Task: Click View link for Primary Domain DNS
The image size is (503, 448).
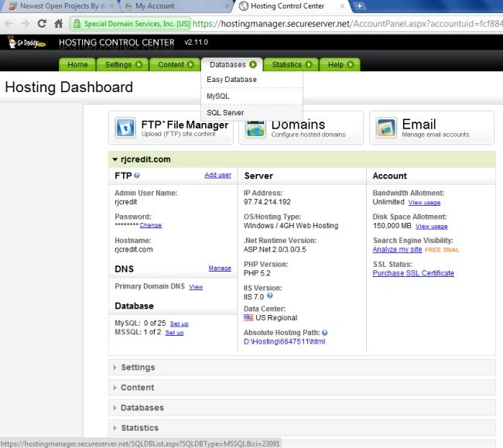Action: click(196, 287)
